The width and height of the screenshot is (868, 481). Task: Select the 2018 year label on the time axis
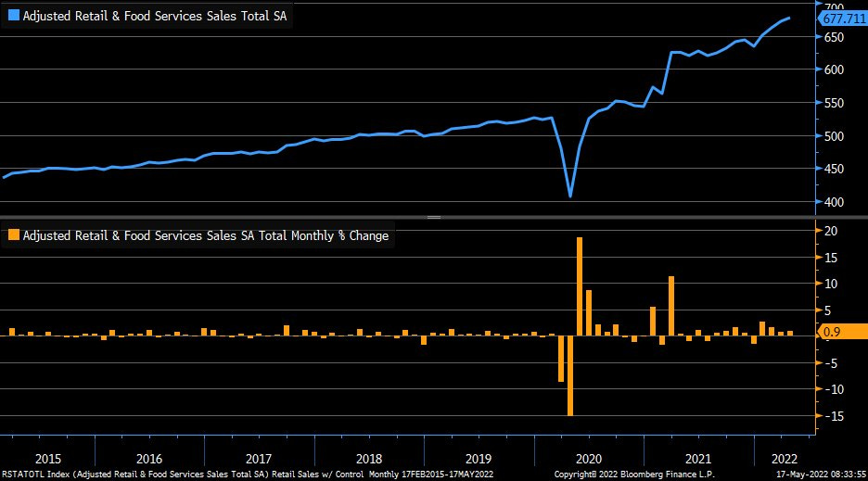click(x=369, y=458)
